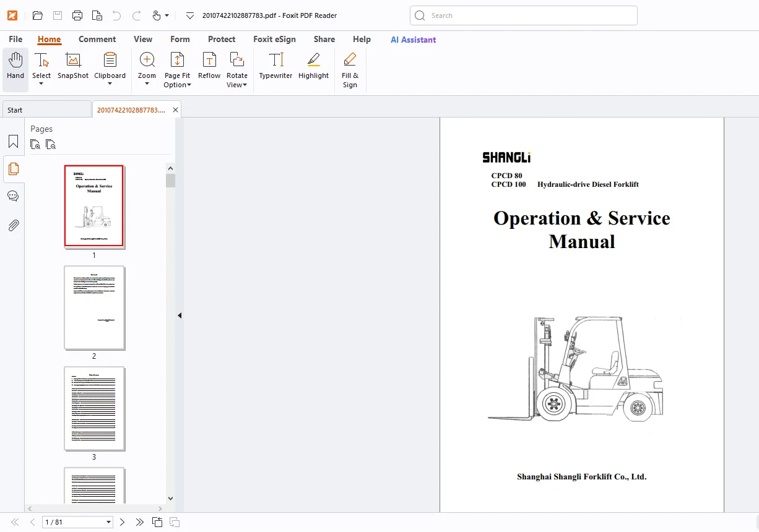This screenshot has height=532, width=759.
Task: Select the page 3 thumbnail
Action: (x=94, y=408)
